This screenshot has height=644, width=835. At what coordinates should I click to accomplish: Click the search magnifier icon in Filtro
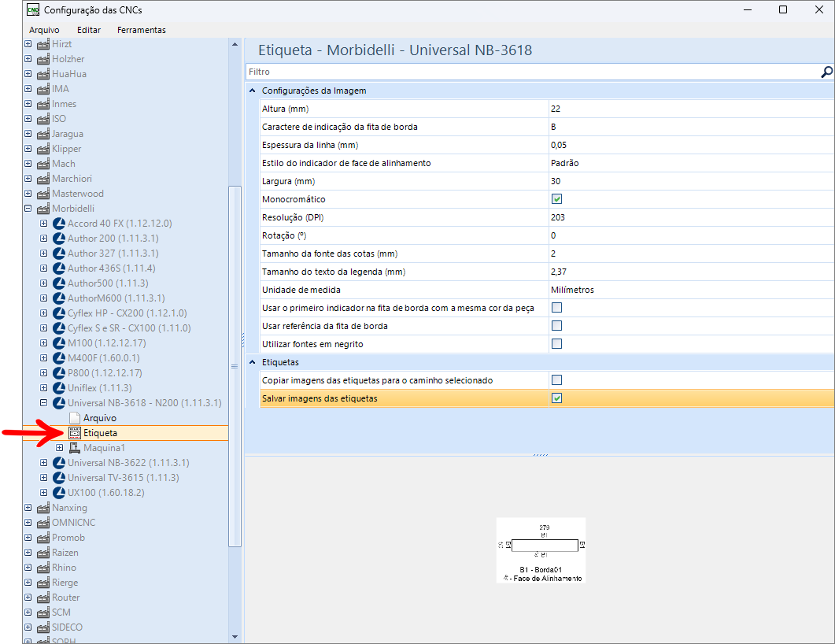coord(826,72)
